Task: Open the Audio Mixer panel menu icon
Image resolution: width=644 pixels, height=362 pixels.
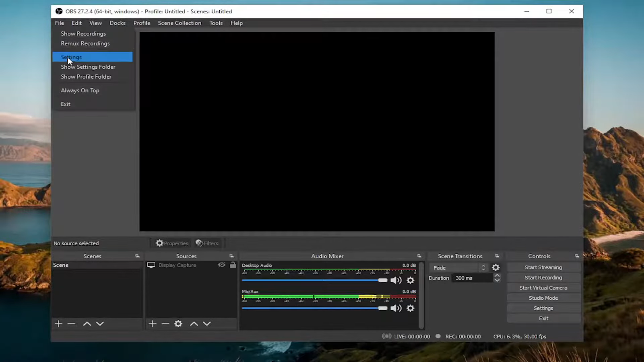Action: 419,256
